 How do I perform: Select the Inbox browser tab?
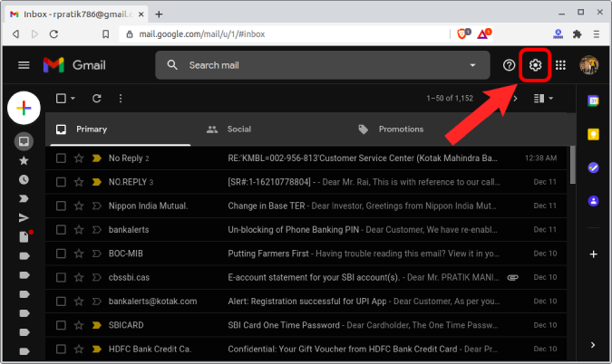77,14
